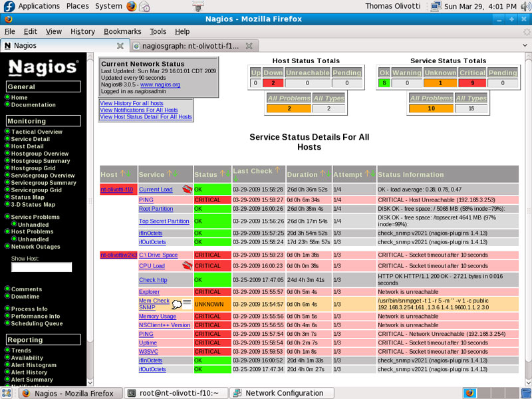Close the nagiosgraph tab
Viewport: 532px width, 399px height.
249,46
